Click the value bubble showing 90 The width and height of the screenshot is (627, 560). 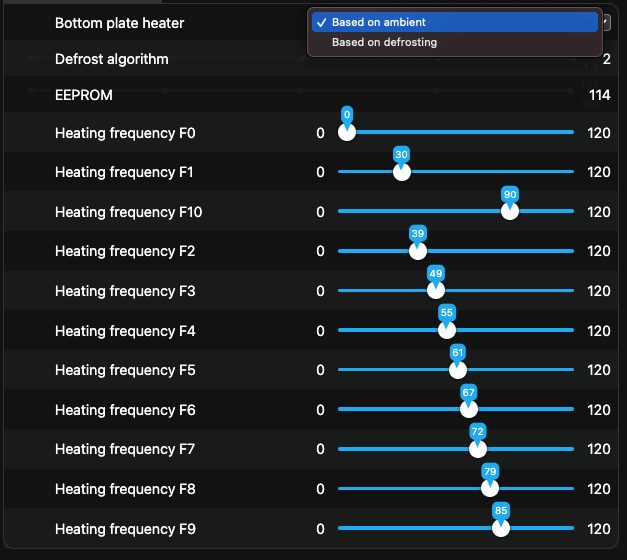tap(510, 194)
